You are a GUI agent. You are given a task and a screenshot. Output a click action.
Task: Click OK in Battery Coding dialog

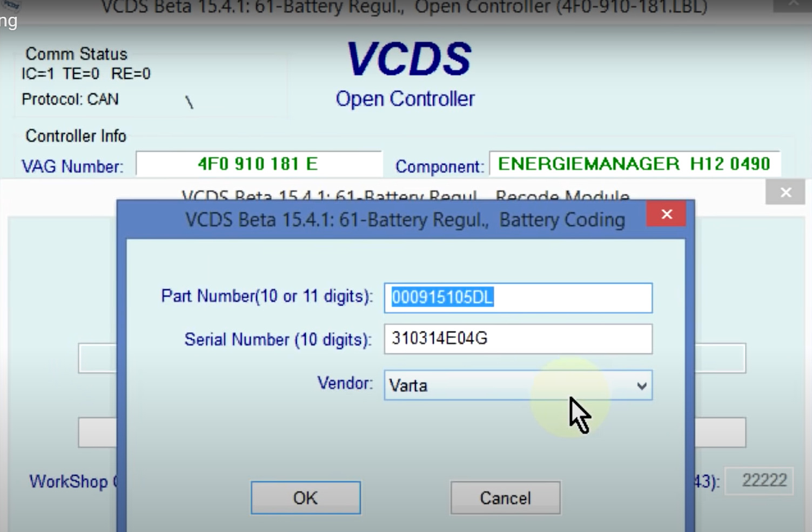pos(306,497)
